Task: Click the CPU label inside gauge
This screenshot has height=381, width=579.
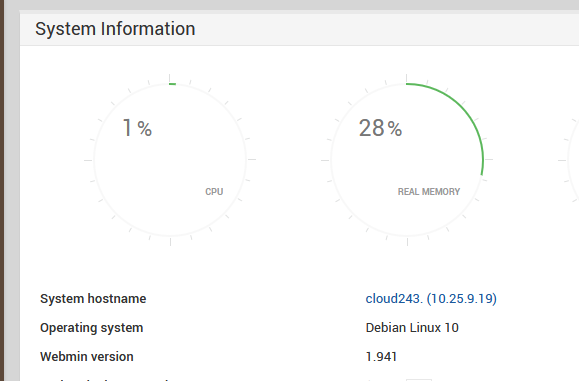Action: point(214,192)
